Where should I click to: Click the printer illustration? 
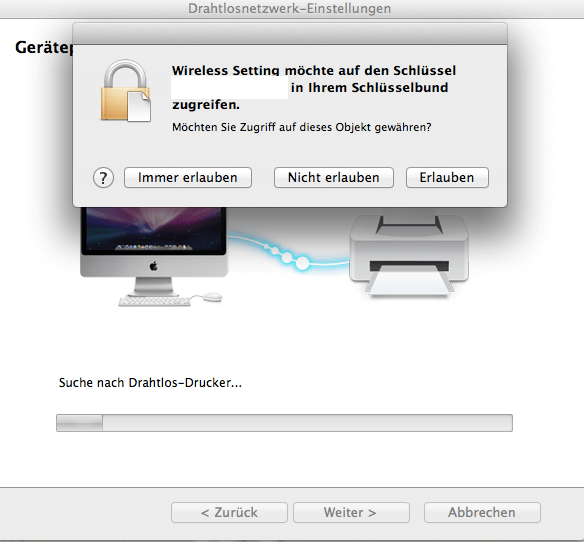409,256
